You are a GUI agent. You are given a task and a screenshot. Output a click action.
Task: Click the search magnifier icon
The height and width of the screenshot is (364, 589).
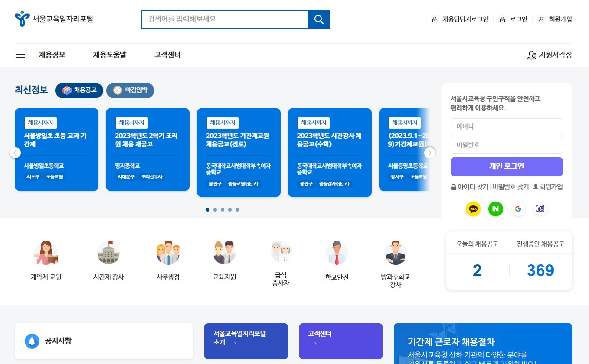pyautogui.click(x=318, y=19)
